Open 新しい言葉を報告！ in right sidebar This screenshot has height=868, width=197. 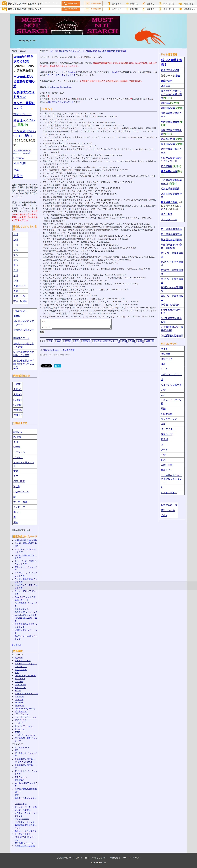172,62
